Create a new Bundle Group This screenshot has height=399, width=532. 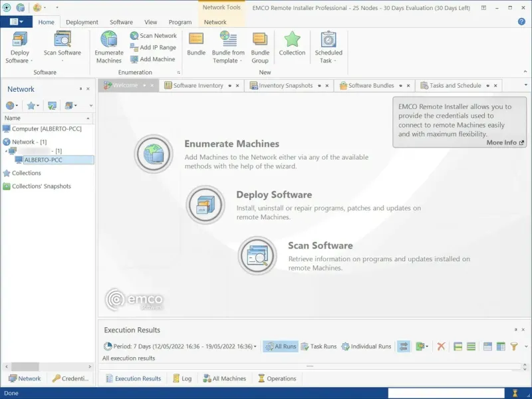[x=260, y=47]
